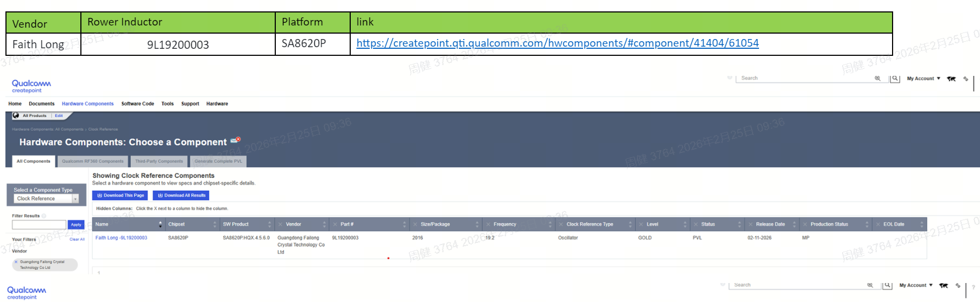Click the Filter Results text input field

[39, 224]
